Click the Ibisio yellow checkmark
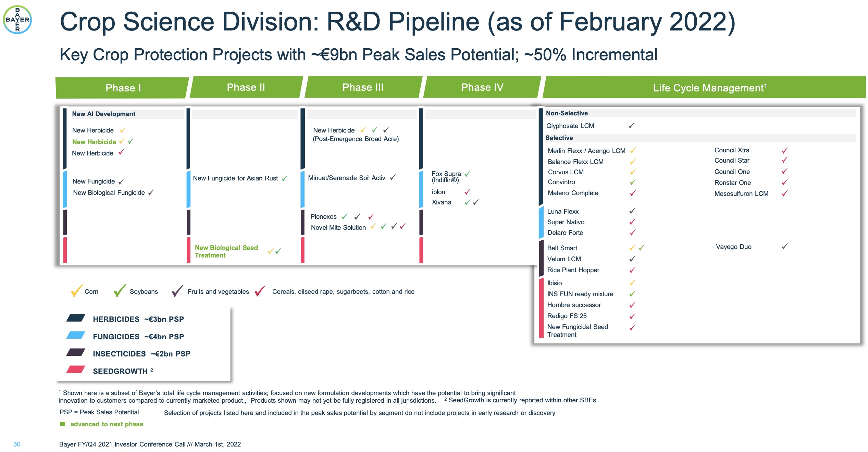The height and width of the screenshot is (452, 868). [632, 283]
